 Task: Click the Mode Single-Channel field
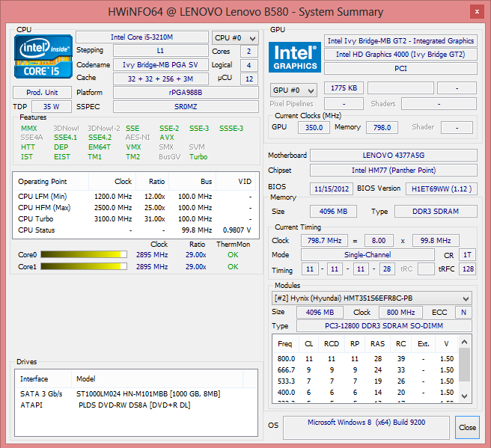[368, 254]
